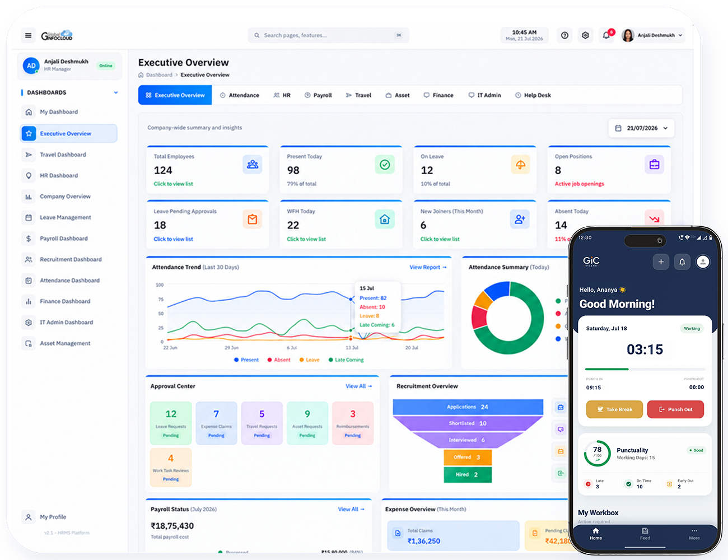Click the help question mark icon
Image resolution: width=728 pixels, height=560 pixels.
[564, 35]
